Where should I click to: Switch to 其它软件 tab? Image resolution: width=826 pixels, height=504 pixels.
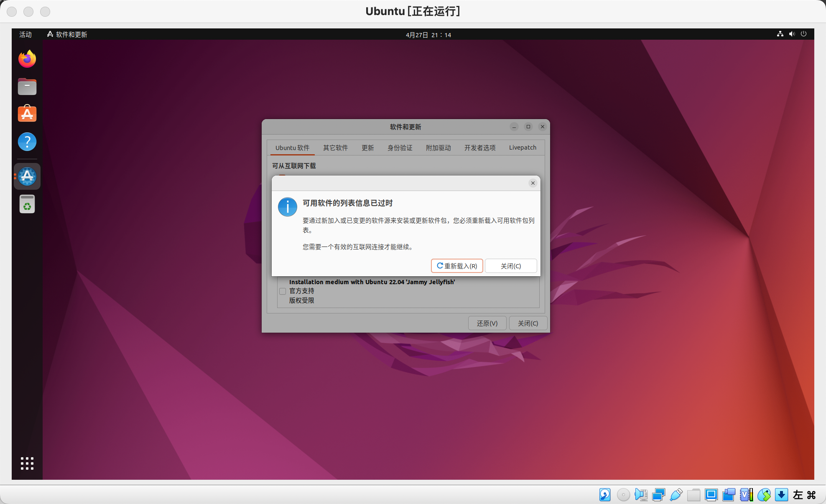click(335, 148)
